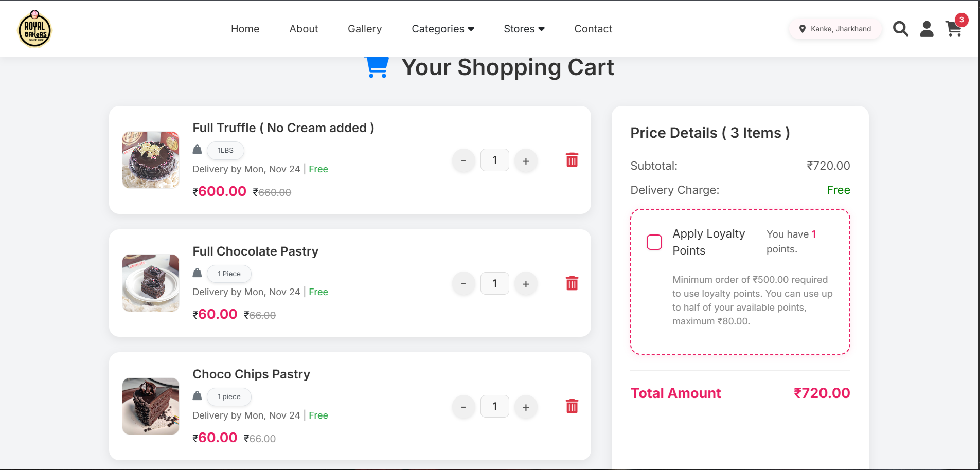Open the Contact page link
This screenshot has width=980, height=470.
(x=593, y=29)
